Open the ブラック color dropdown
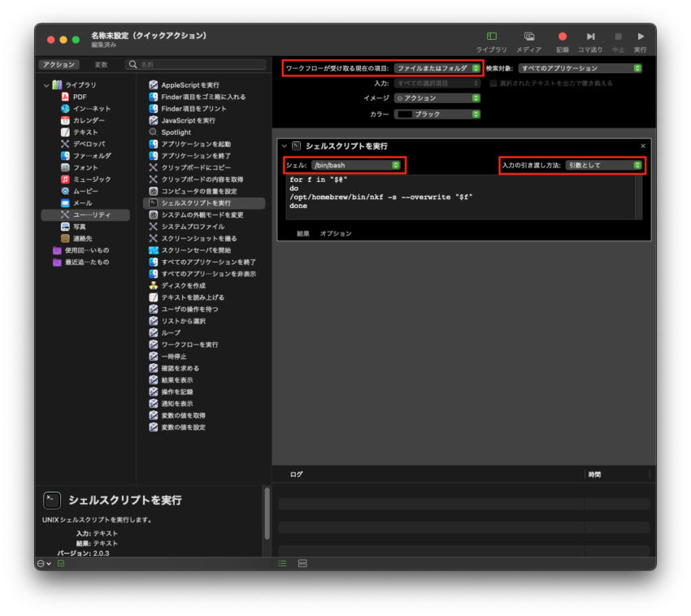 coord(437,115)
